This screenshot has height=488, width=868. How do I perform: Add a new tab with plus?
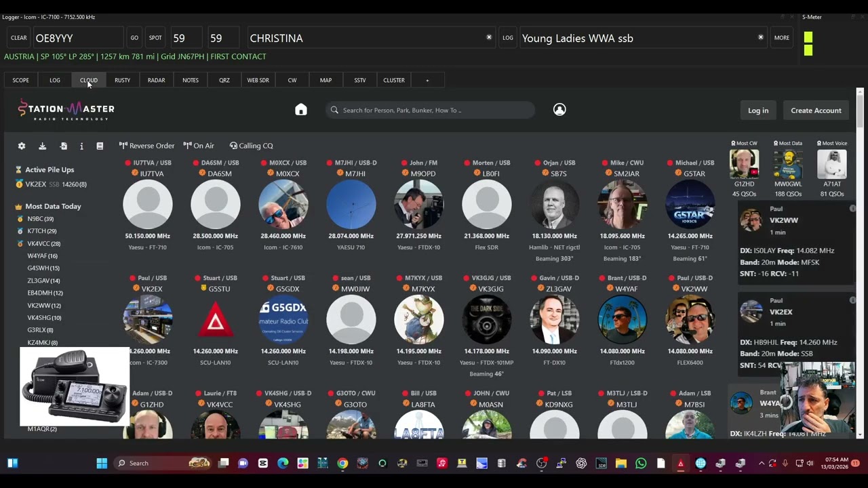point(427,80)
